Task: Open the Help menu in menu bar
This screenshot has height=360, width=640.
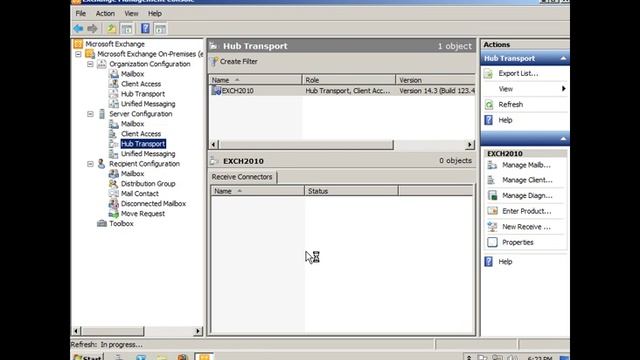Action: click(x=155, y=13)
